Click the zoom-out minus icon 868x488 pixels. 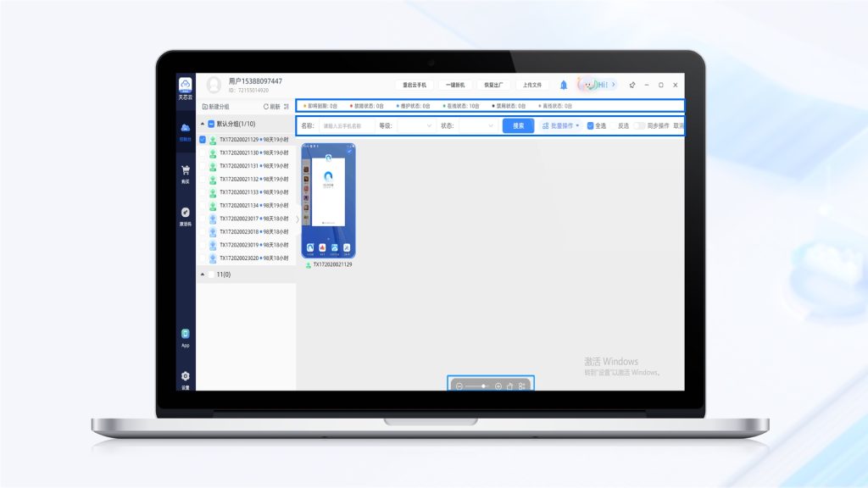point(459,386)
